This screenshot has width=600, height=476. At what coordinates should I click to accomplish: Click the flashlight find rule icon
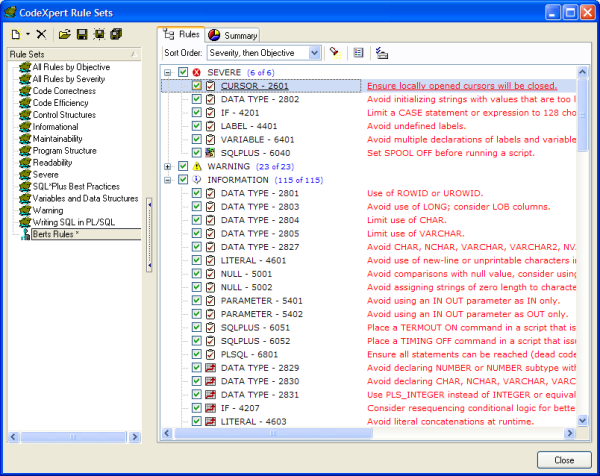pos(336,53)
